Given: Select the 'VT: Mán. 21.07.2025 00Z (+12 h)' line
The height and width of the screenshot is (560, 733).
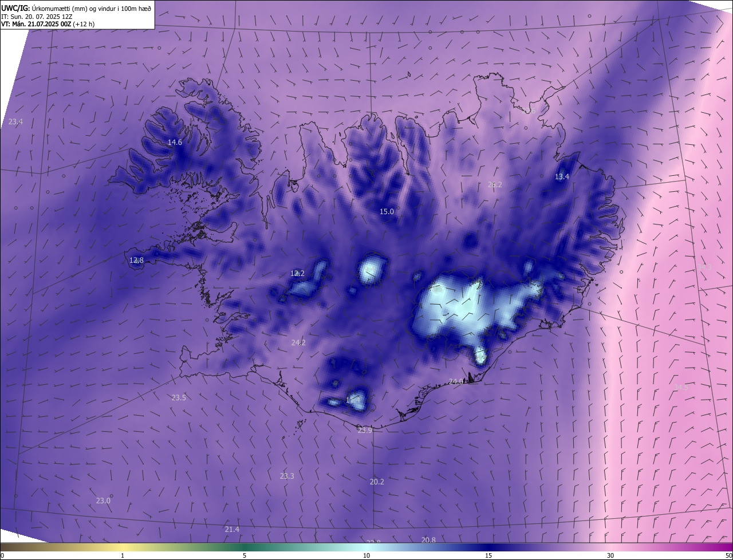Looking at the screenshot, I should (x=48, y=24).
